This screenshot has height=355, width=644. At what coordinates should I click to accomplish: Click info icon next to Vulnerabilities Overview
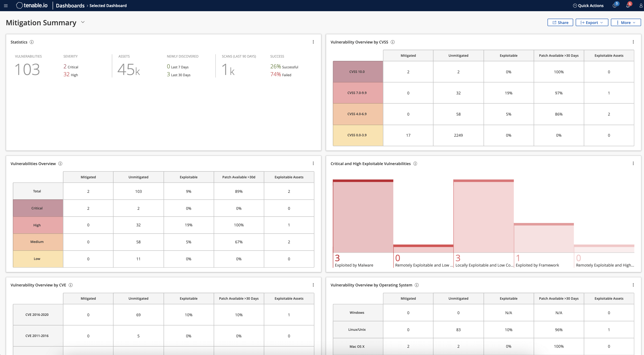(x=60, y=163)
